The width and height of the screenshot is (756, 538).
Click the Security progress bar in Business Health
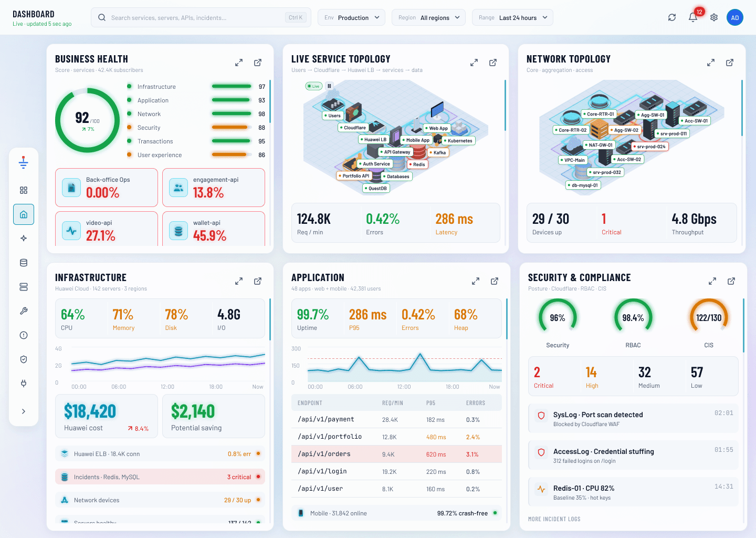tap(231, 127)
